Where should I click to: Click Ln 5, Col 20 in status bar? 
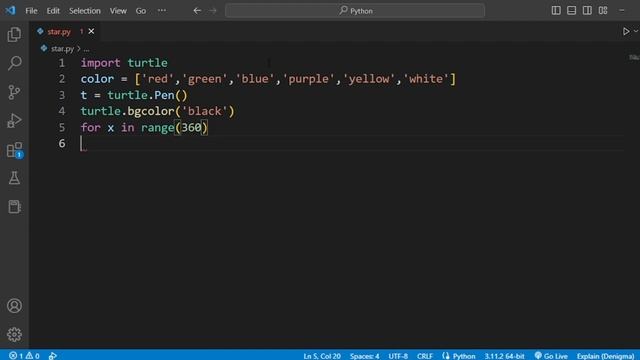(322, 356)
